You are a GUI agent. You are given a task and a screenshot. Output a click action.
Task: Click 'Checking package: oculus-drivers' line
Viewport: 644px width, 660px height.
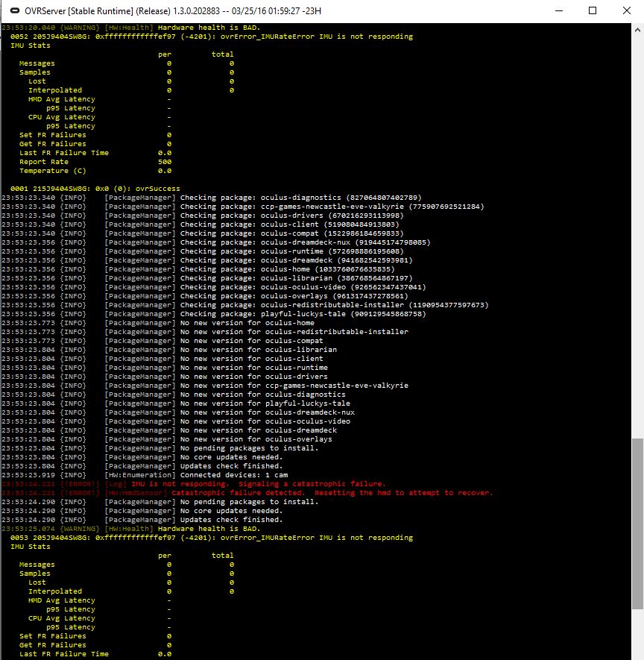tap(203, 215)
